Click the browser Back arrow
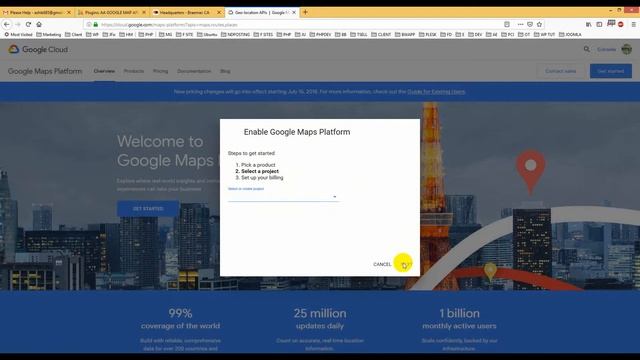This screenshot has height=360, width=640. pos(7,24)
